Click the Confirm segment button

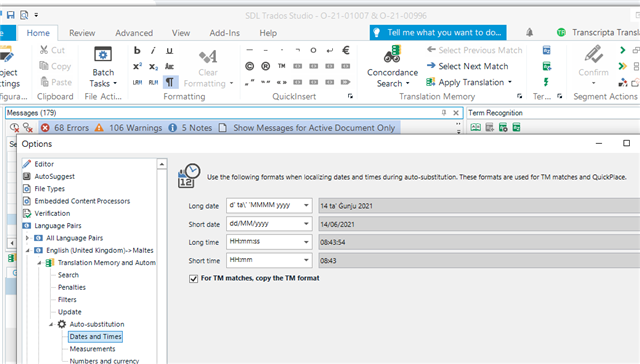point(593,60)
